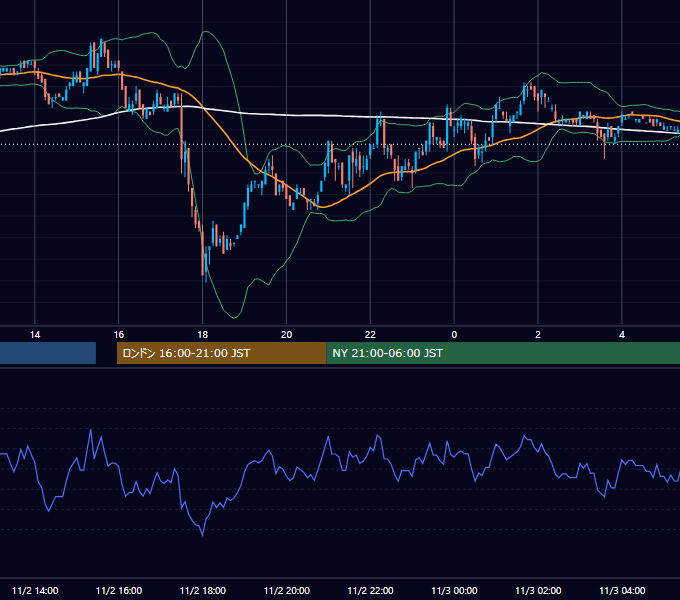
Task: Click the blue session bar left of ロンドン
Action: coord(48,353)
